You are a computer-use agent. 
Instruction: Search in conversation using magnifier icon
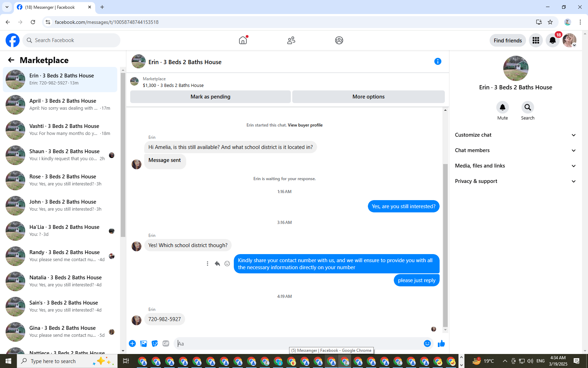tap(528, 107)
